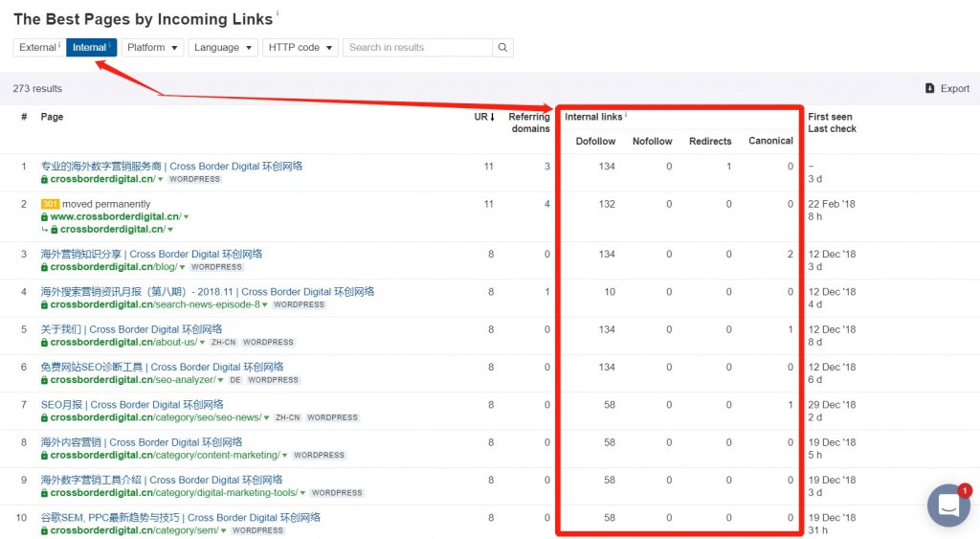Open the SEO月报 page title link
The width and height of the screenshot is (980, 539).
click(132, 405)
